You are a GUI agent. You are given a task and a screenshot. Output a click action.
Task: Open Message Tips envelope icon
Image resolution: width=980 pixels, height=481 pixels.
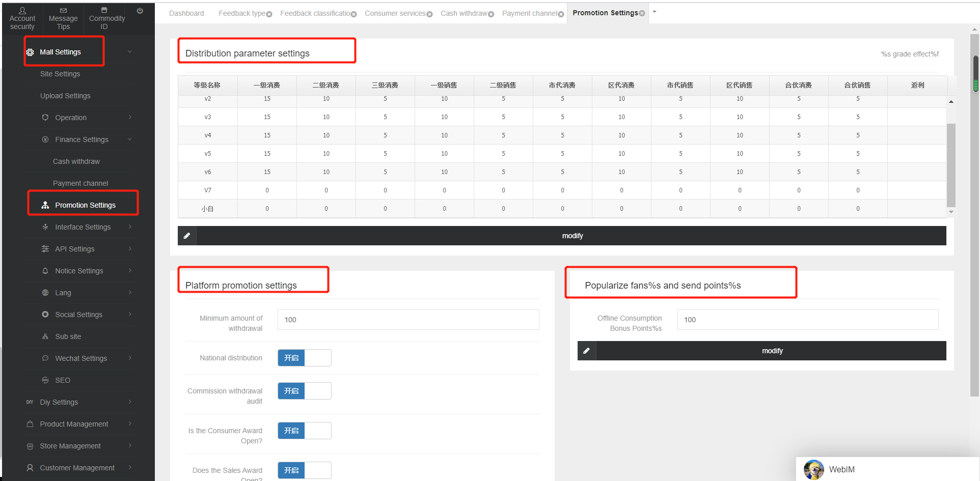coord(63,10)
